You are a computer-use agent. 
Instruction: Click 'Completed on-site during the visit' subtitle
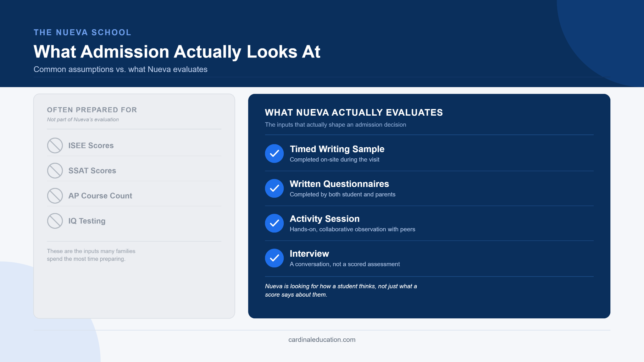[x=335, y=160]
